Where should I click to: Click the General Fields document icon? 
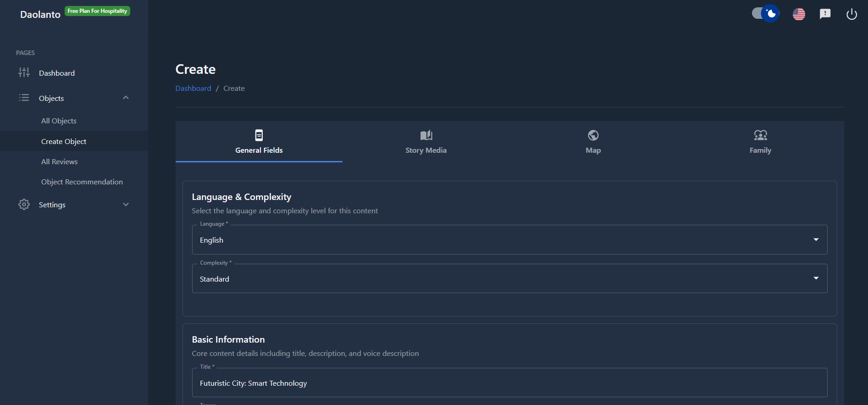click(x=259, y=135)
